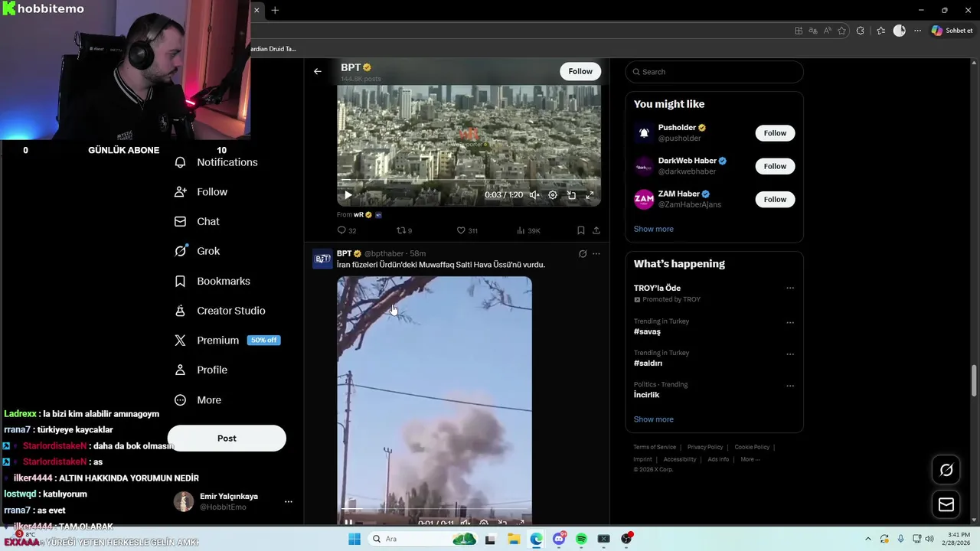
Task: Open Spotify from taskbar
Action: pos(581,539)
